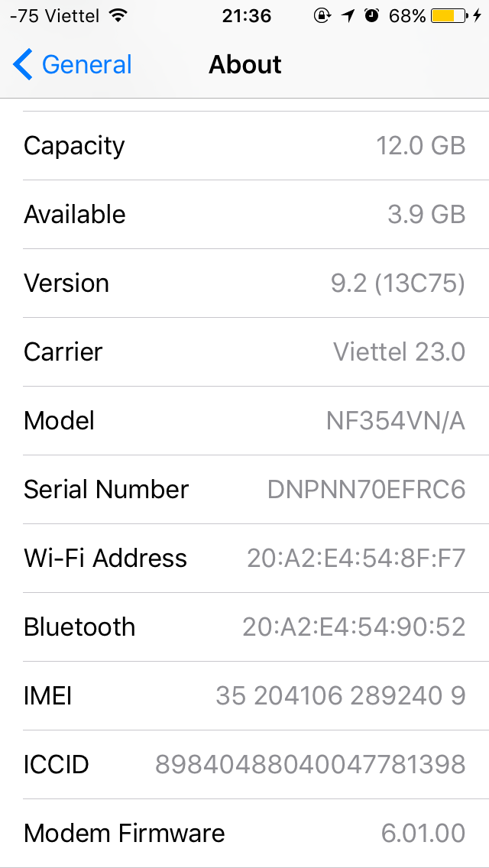
Task: Tap the Wi-Fi Address row
Action: 244,559
